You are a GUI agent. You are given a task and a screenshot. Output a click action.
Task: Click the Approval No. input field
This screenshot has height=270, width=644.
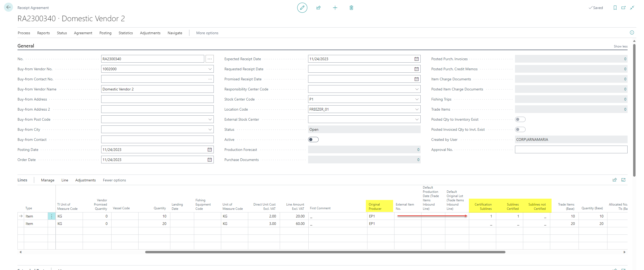coord(571,150)
